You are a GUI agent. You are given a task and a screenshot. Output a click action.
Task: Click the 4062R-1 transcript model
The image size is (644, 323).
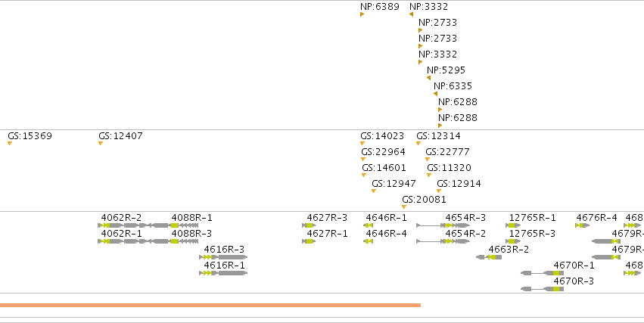pos(124,241)
